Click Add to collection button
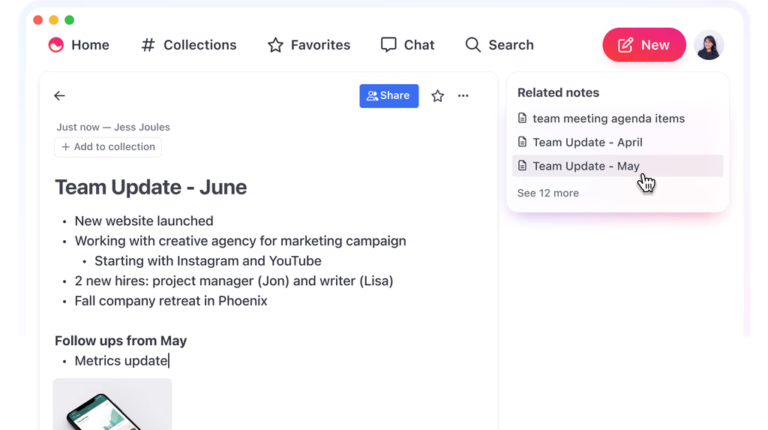768x430 pixels. click(108, 147)
